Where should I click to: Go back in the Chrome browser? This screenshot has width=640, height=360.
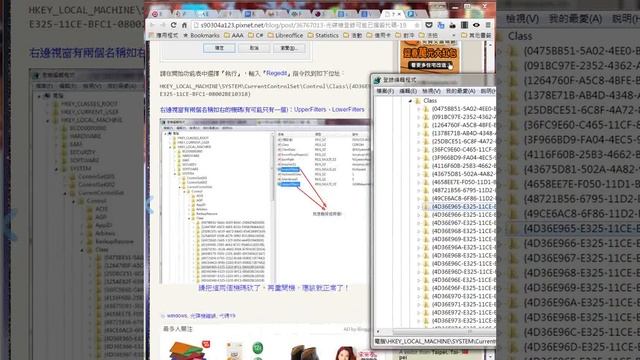[x=153, y=25]
